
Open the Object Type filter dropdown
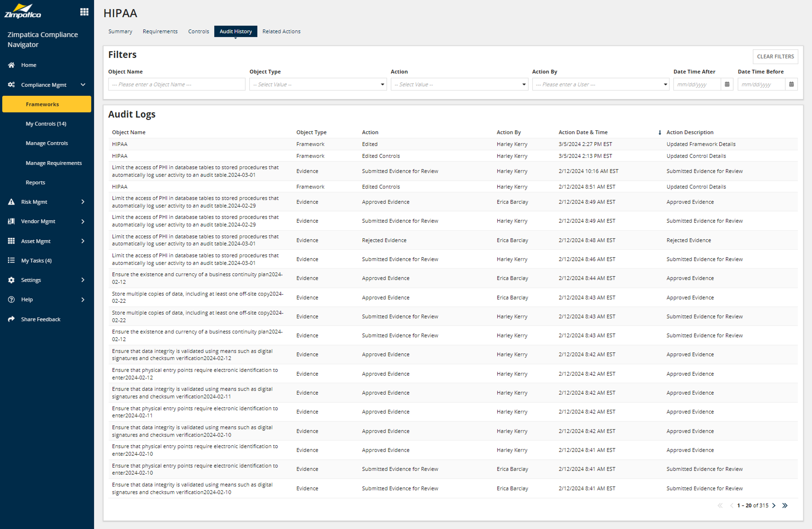coord(318,84)
